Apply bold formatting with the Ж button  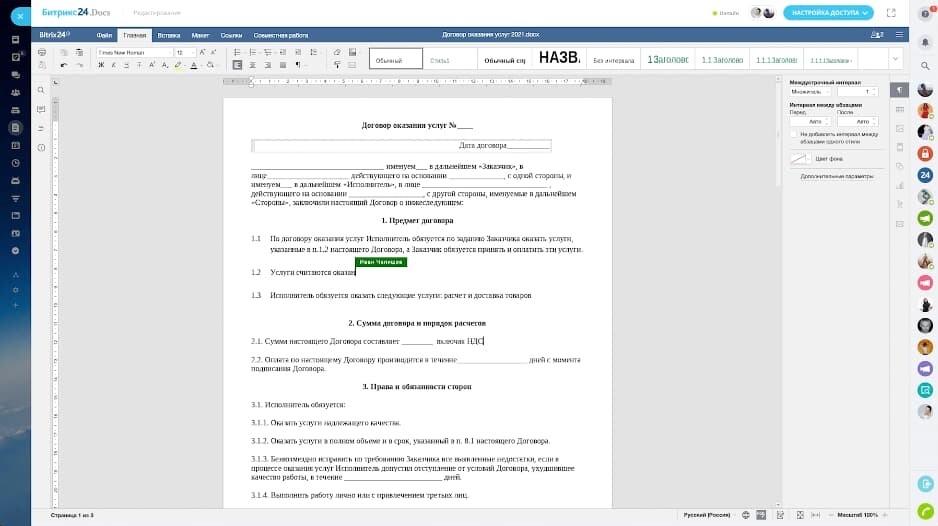click(101, 65)
